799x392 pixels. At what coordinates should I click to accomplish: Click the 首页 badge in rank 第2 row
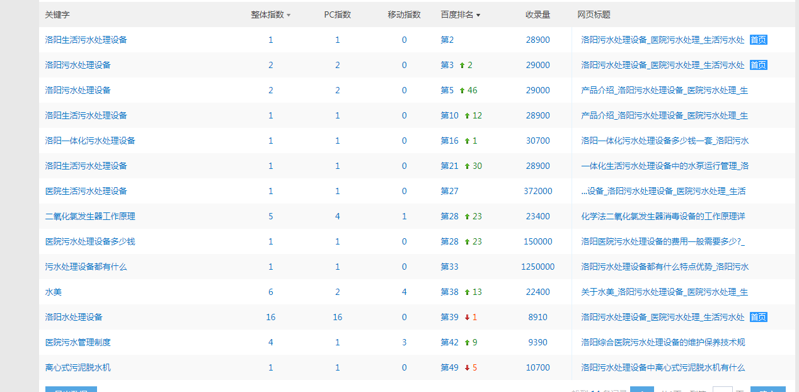758,40
